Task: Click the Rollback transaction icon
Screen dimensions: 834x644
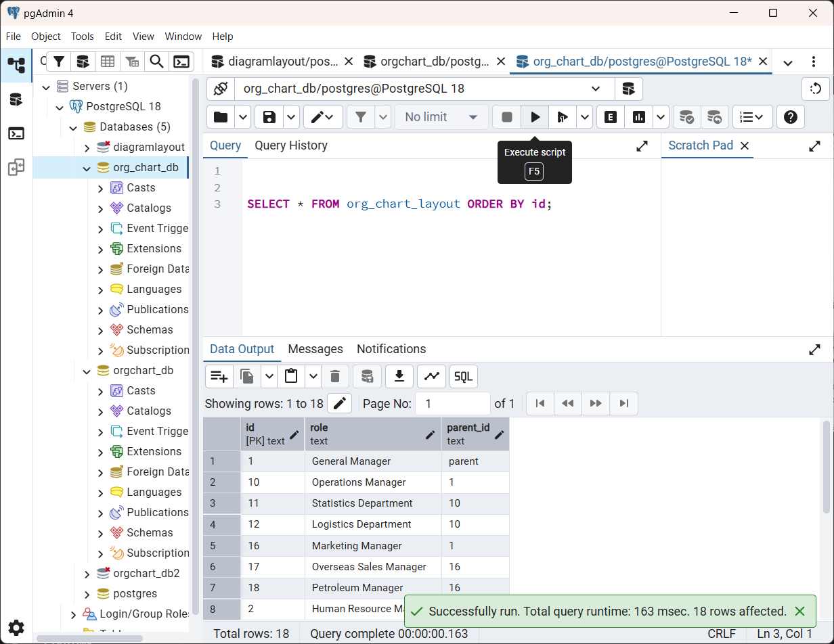Action: coord(715,117)
